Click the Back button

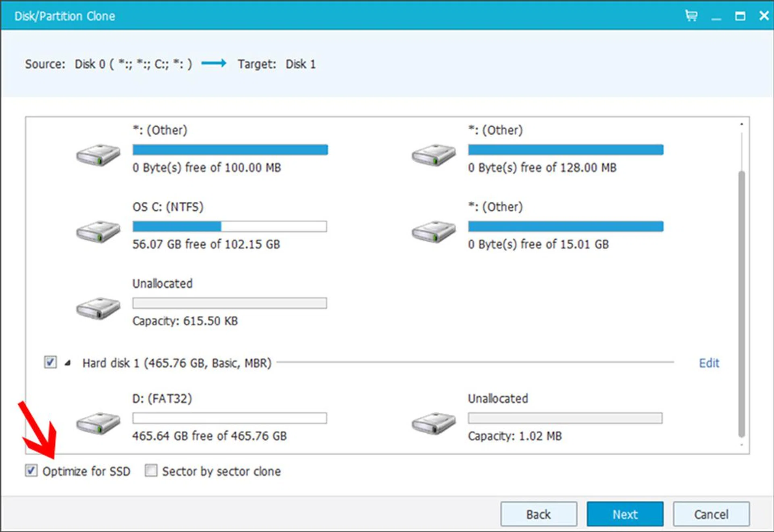point(538,514)
